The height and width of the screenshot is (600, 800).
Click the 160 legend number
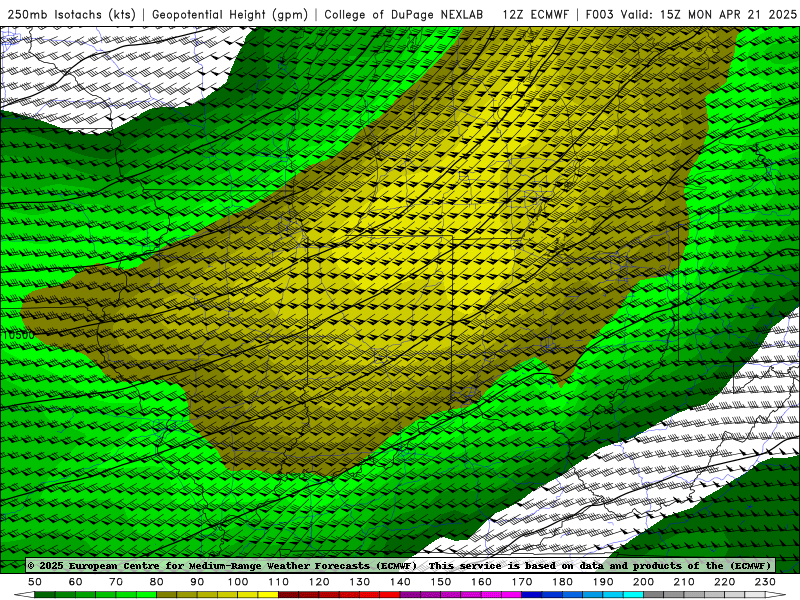click(481, 582)
